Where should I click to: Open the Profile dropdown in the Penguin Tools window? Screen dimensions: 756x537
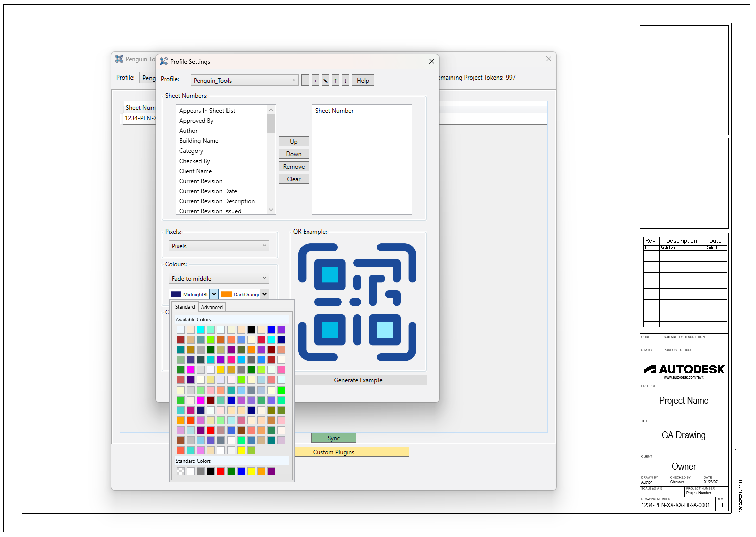[148, 78]
